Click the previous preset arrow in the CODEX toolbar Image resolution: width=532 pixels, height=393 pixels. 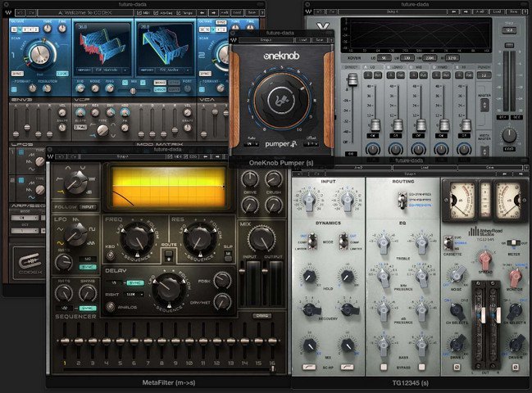tap(202, 12)
